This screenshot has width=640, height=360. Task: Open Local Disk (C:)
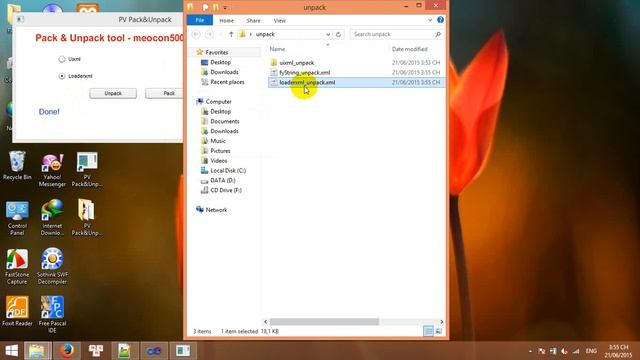[x=228, y=171]
